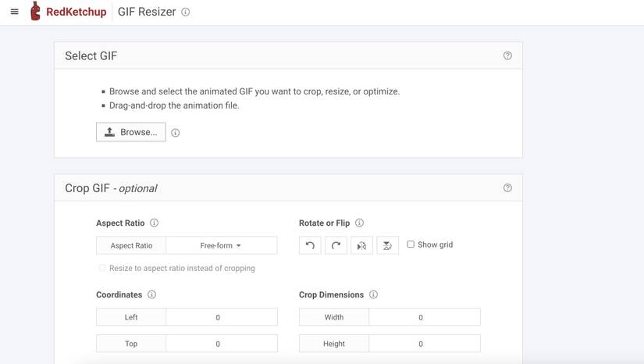Click the RedKetchup bottle logo
Screen dimensions: 644x364
tap(35, 12)
